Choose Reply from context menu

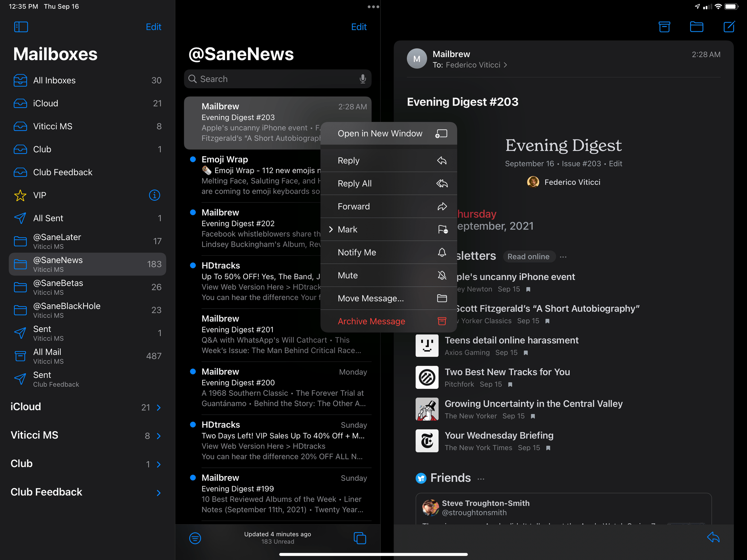coord(388,161)
